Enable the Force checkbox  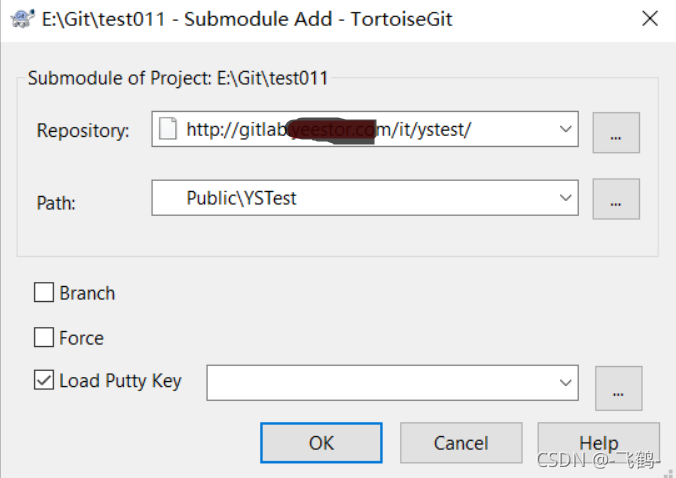[x=44, y=338]
